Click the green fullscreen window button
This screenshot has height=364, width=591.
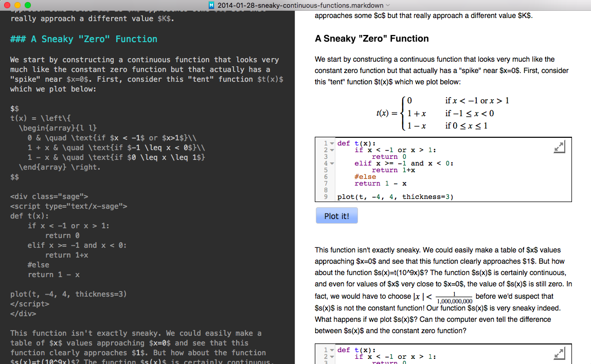pos(27,5)
